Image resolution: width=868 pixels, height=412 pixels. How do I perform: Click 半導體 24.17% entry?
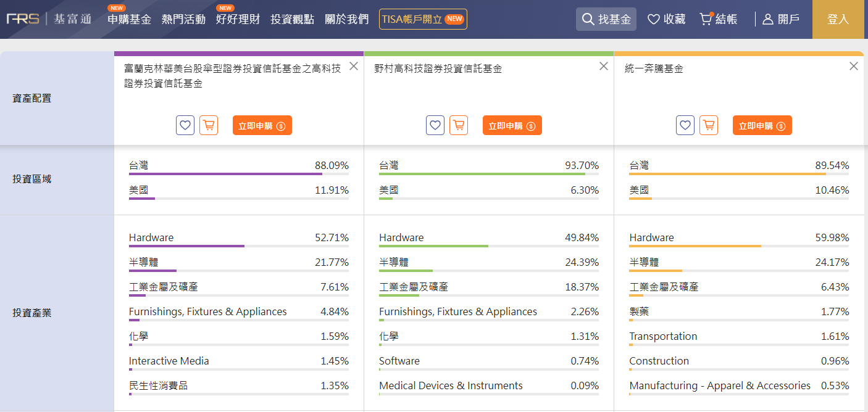pyautogui.click(x=739, y=264)
